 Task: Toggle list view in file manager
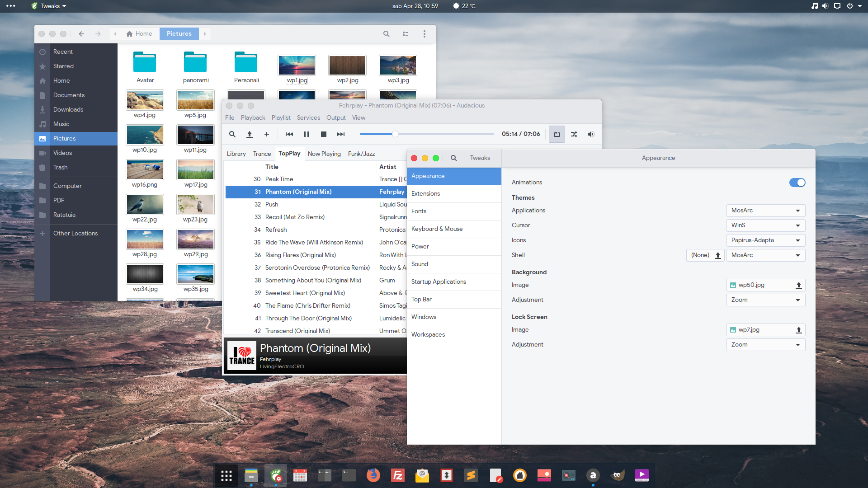coord(406,34)
